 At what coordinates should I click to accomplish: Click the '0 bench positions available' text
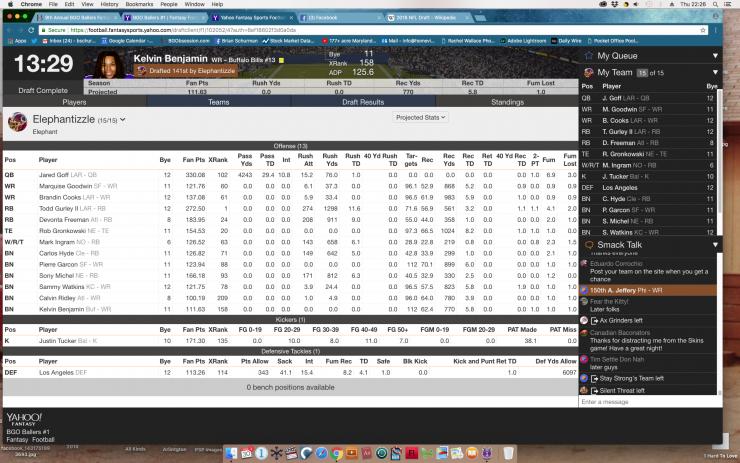[290, 387]
